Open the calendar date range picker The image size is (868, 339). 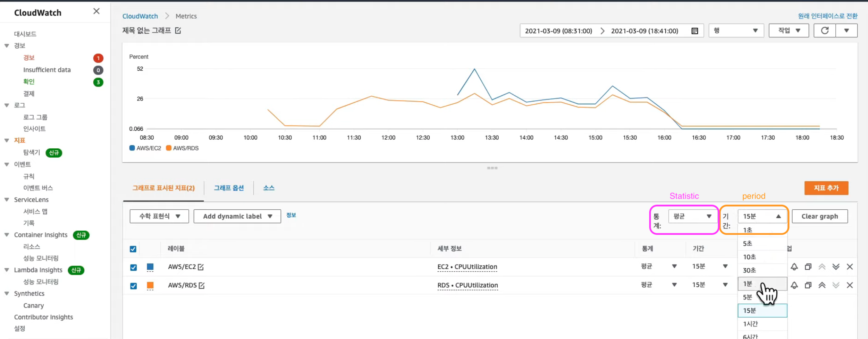click(694, 31)
